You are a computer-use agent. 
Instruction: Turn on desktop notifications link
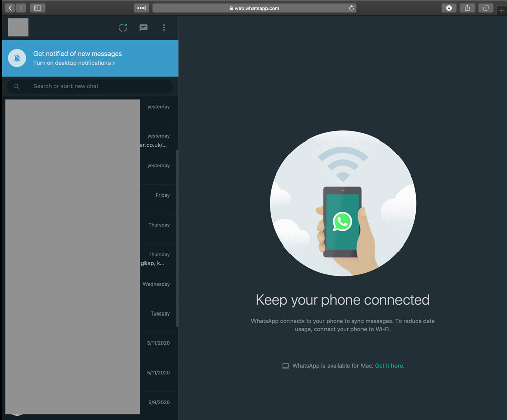coord(74,63)
